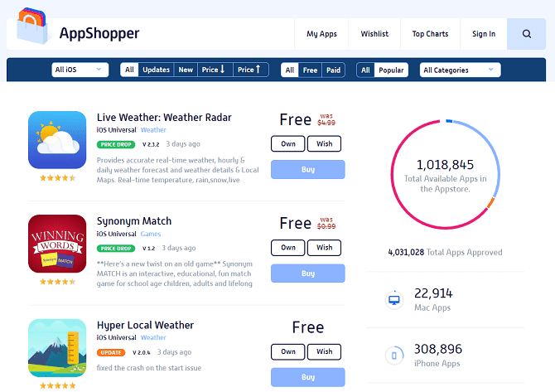The height and width of the screenshot is (392, 555).
Task: Click star rating under Synonym Match
Action: 57,282
